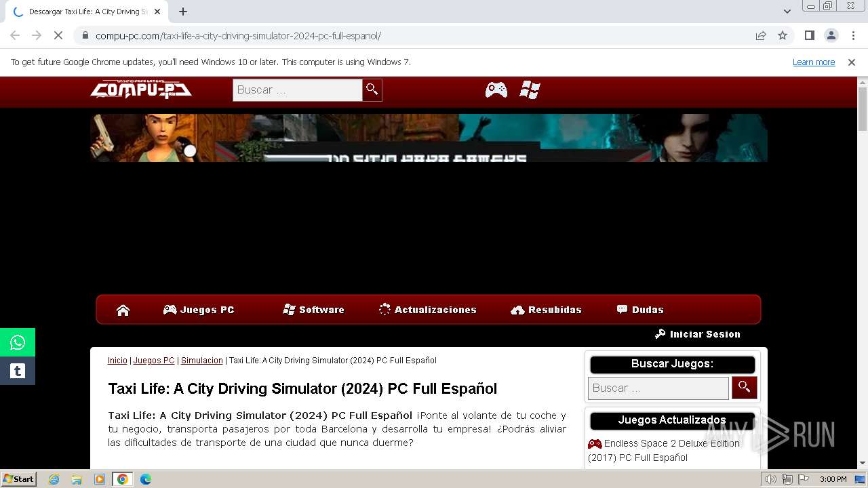Open File Explorer from taskbar

pos(77,479)
